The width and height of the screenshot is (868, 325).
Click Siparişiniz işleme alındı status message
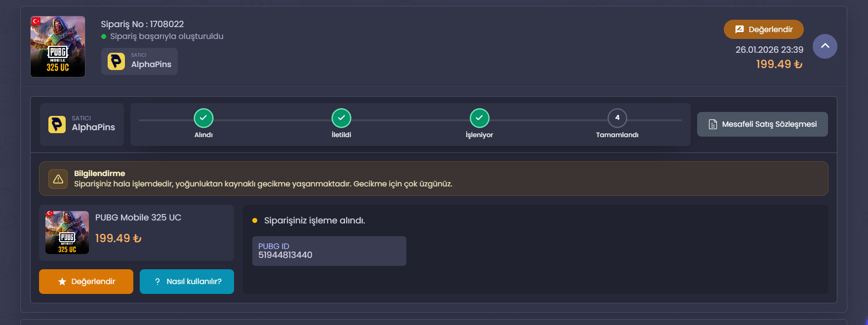point(315,220)
